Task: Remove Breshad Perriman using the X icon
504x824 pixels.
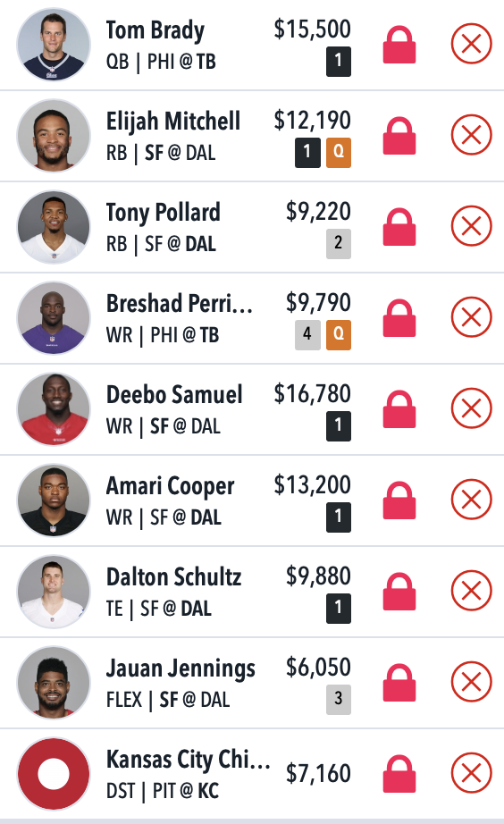Action: click(x=472, y=317)
